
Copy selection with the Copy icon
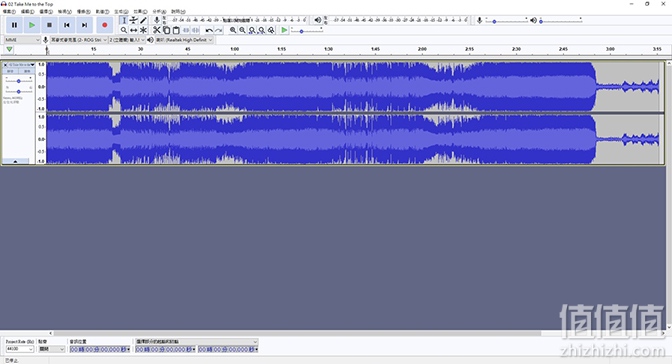pos(166,30)
